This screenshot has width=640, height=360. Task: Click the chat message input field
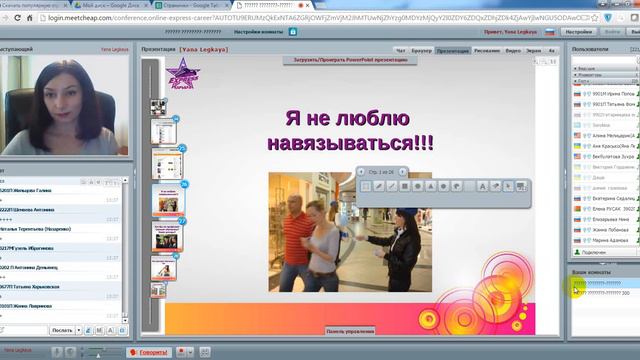pos(24,330)
